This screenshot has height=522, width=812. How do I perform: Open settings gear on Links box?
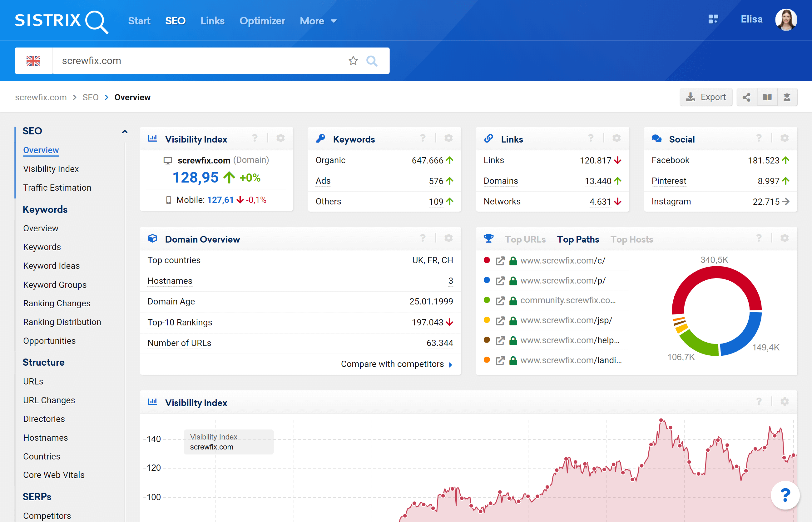point(616,138)
